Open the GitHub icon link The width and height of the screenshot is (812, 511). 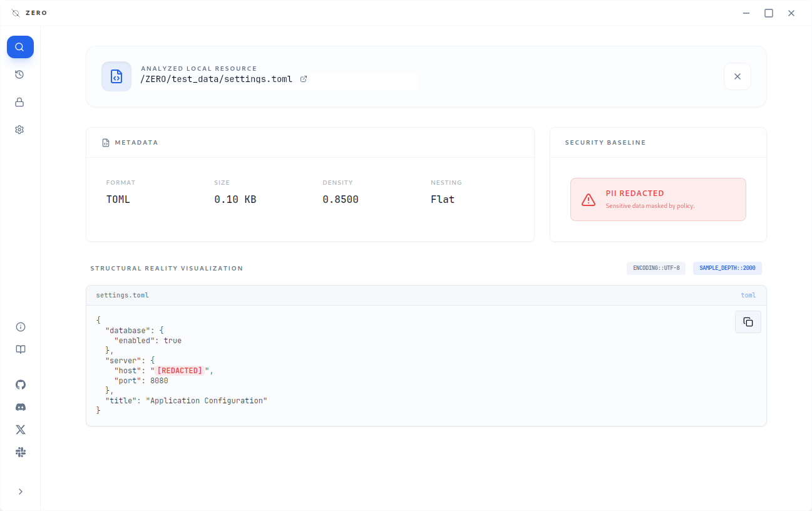21,385
